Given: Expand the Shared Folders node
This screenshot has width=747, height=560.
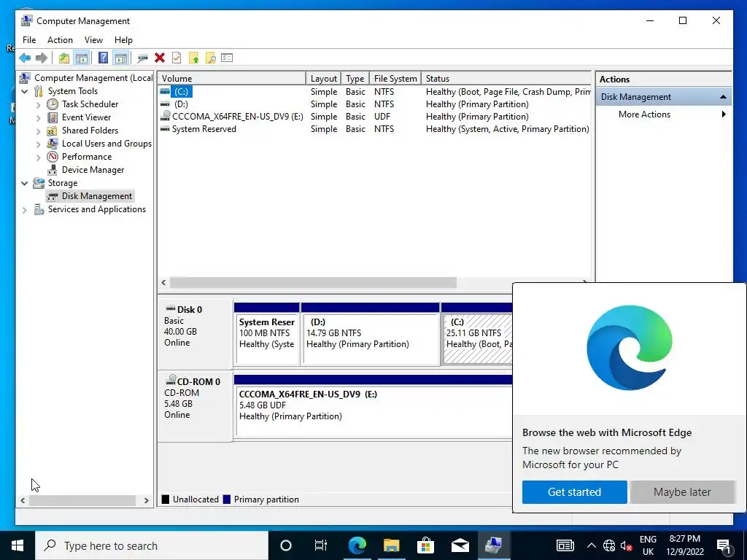Looking at the screenshot, I should [39, 131].
